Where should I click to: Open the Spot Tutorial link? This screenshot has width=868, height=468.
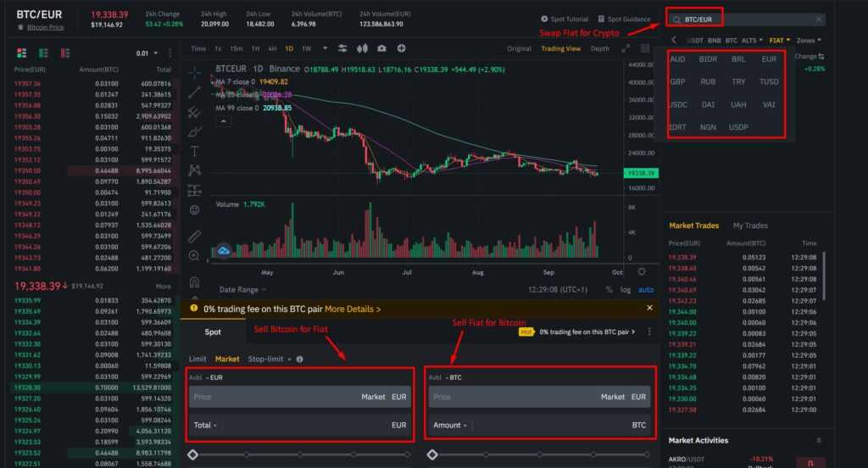565,19
